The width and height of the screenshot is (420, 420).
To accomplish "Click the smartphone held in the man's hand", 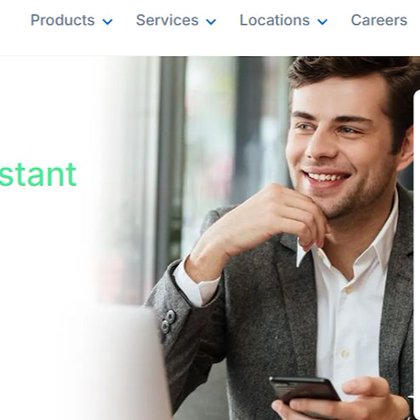I will (x=304, y=393).
